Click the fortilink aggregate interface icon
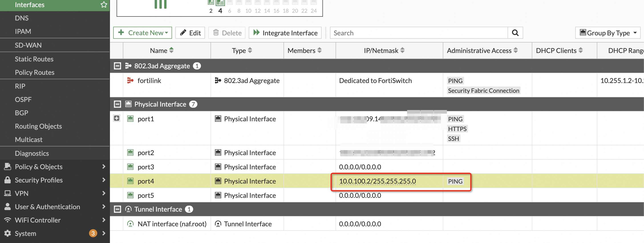Image resolution: width=644 pixels, height=243 pixels. (x=130, y=80)
